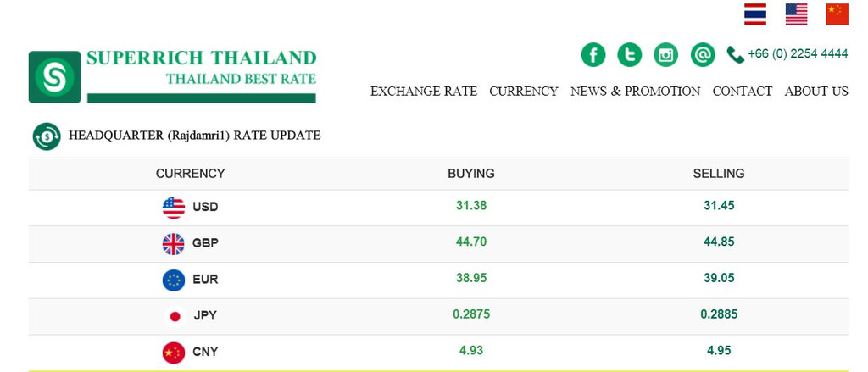The image size is (868, 372).
Task: Call the +66 (0) 2254 4444 number link
Action: pyautogui.click(x=798, y=53)
